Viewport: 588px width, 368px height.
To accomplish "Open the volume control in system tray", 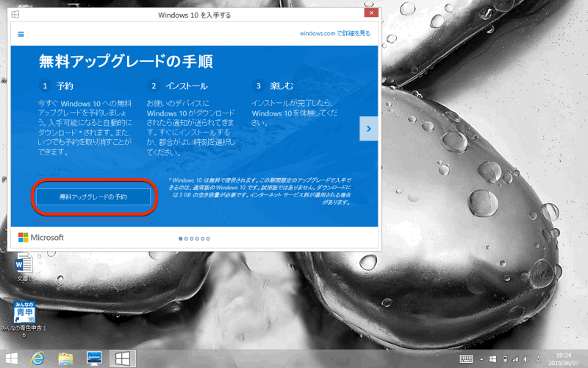I will coord(526,358).
